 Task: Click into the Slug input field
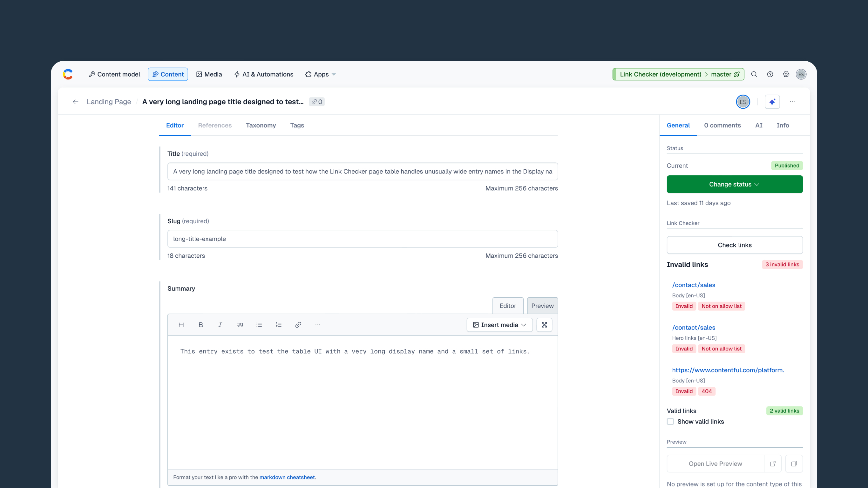tap(363, 239)
